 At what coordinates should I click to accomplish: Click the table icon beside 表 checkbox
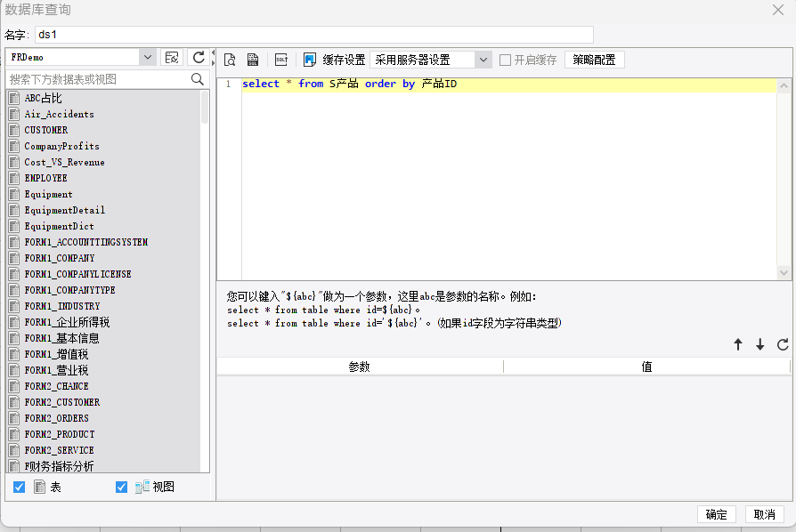coord(39,487)
